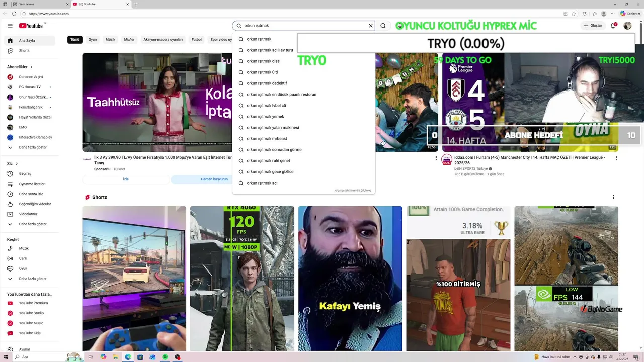This screenshot has width=644, height=362.
Task: Open PC Hocası TV channel
Action: click(x=30, y=87)
